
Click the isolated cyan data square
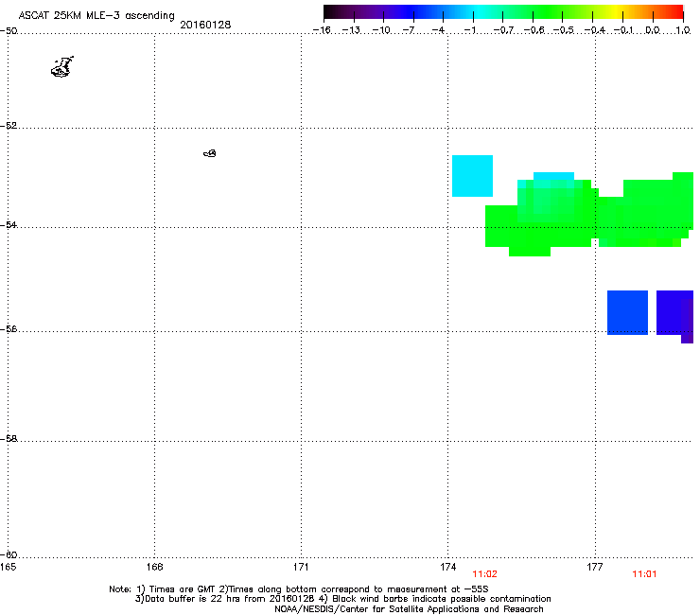coord(472,176)
